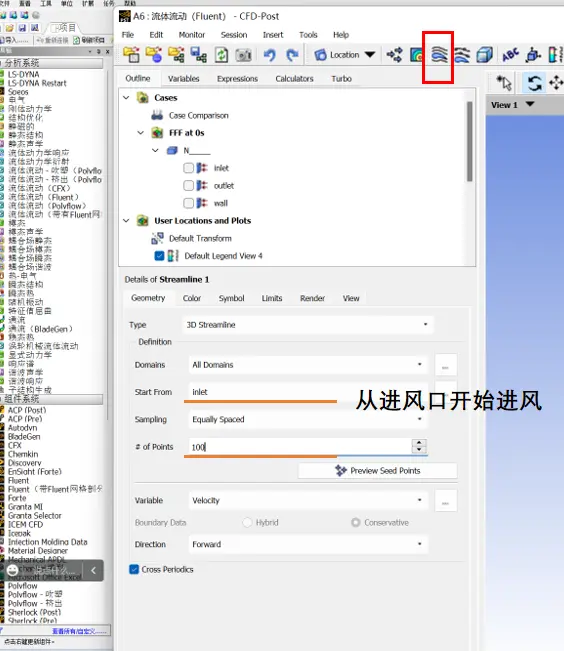Click the Preview Seed Points button
The height and width of the screenshot is (651, 564).
[378, 471]
